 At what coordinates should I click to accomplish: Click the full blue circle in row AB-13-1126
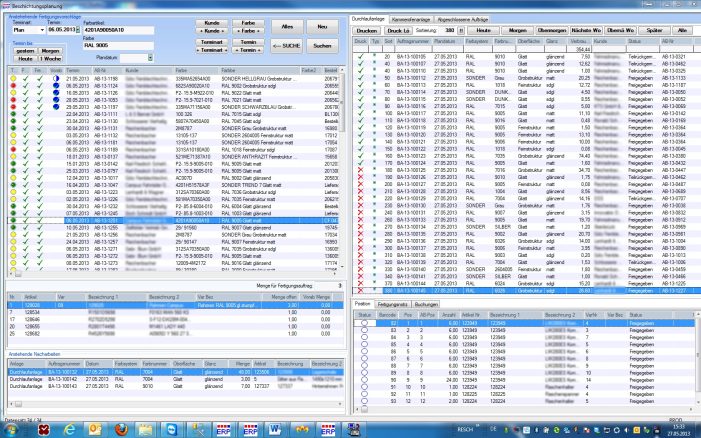[x=56, y=93]
